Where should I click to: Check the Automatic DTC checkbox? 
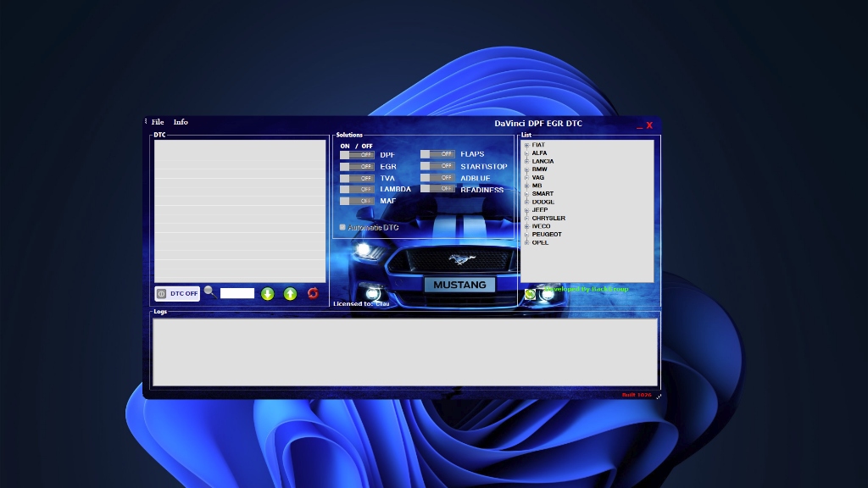pyautogui.click(x=342, y=227)
